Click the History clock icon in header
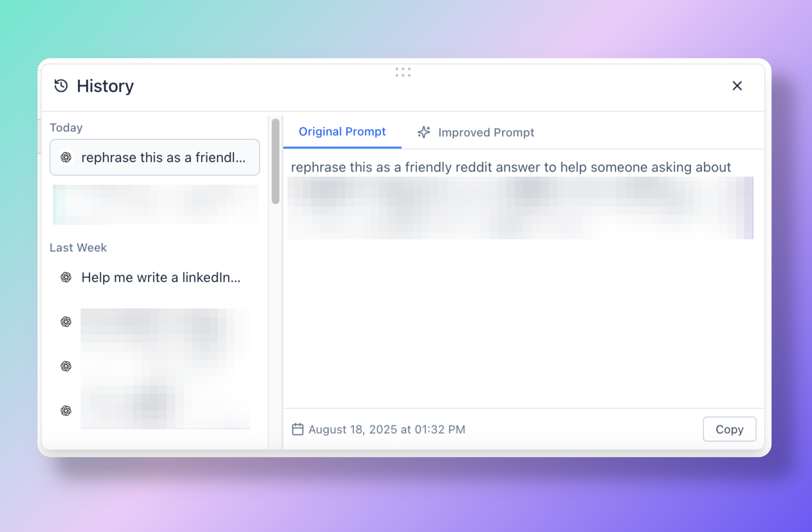The width and height of the screenshot is (812, 532). click(61, 86)
